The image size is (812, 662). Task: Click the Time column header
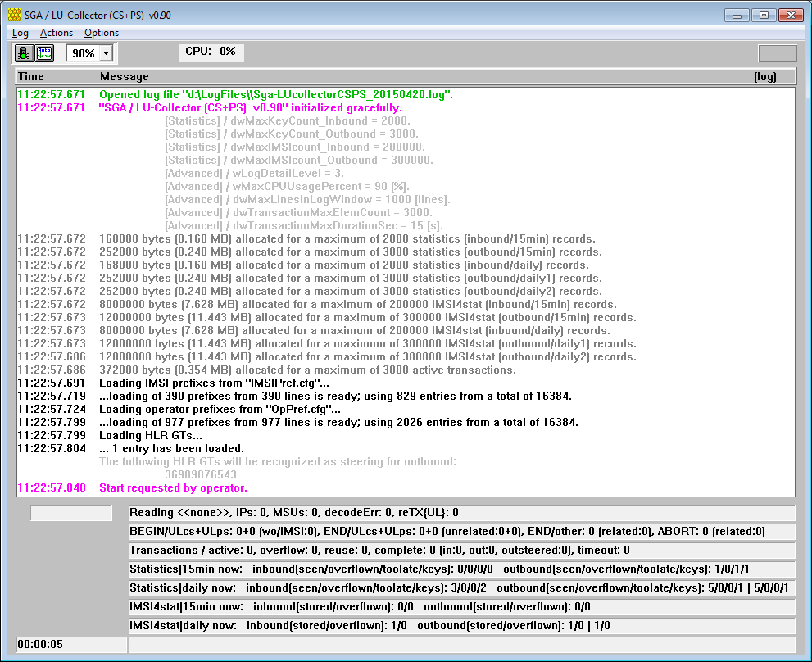(x=31, y=77)
